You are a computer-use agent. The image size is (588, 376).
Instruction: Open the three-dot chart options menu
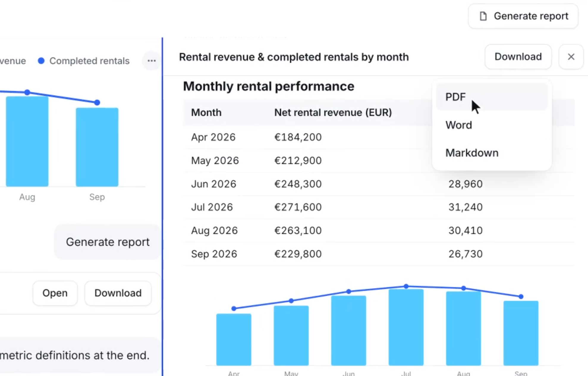[x=152, y=61]
